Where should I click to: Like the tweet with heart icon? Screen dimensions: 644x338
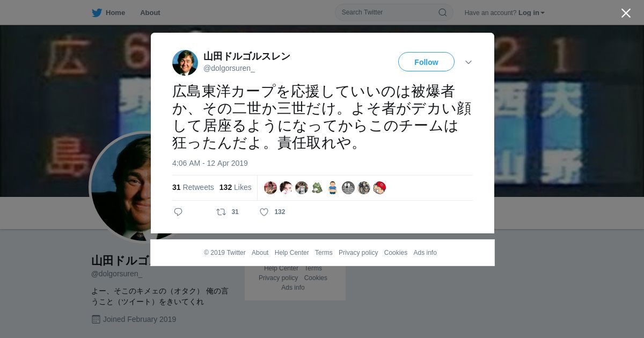click(x=264, y=212)
